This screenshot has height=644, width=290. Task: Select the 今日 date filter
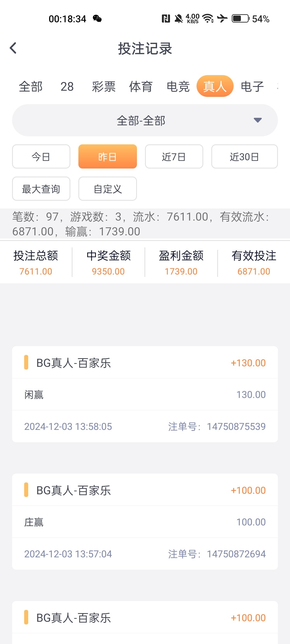coord(41,157)
